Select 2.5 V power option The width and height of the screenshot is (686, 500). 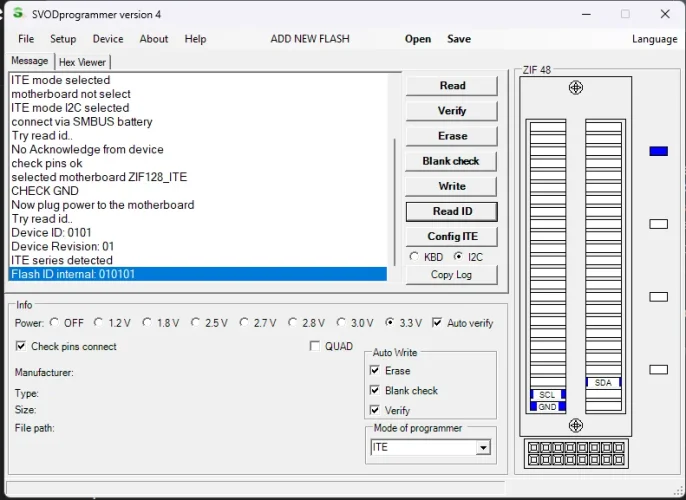(196, 322)
